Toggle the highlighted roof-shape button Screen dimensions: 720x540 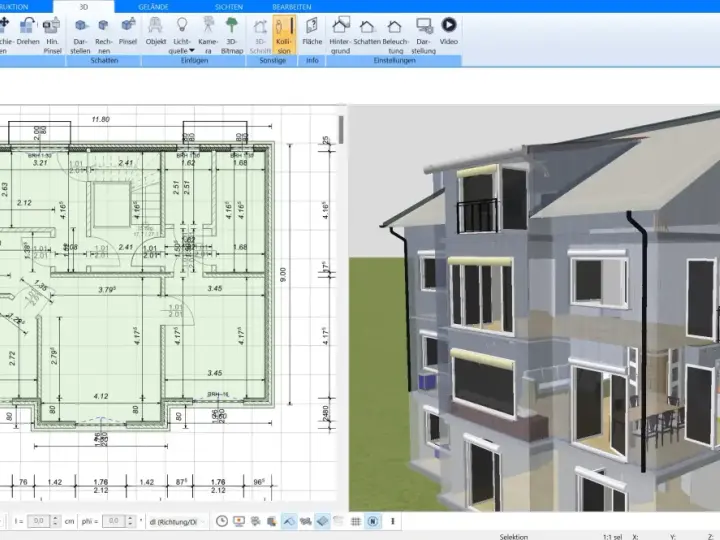289,521
